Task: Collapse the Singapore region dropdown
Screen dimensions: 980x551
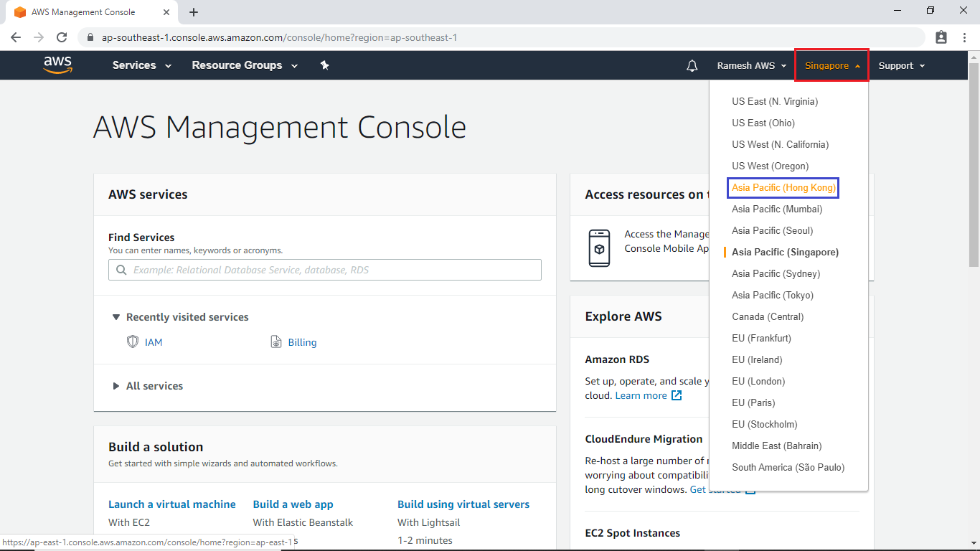Action: click(832, 65)
